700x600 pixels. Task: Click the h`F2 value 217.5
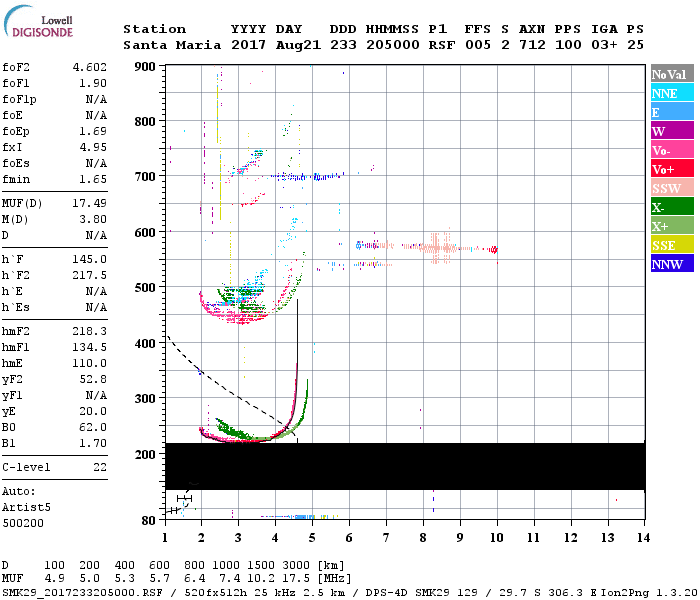(90, 275)
